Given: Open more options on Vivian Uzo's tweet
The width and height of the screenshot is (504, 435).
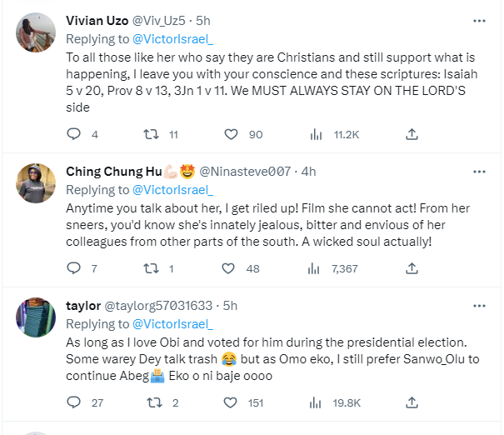Looking at the screenshot, I should (479, 21).
